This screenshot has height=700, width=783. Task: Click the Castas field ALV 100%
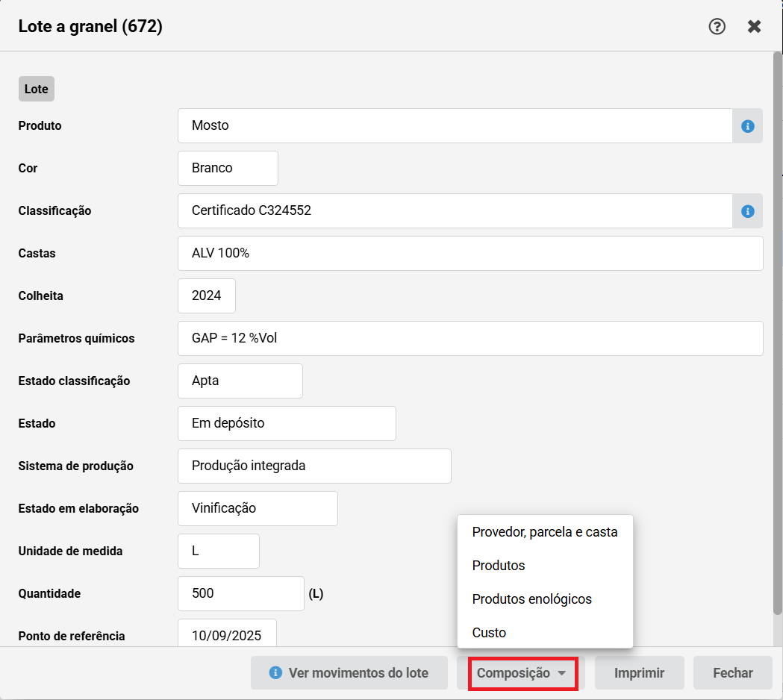pos(470,253)
